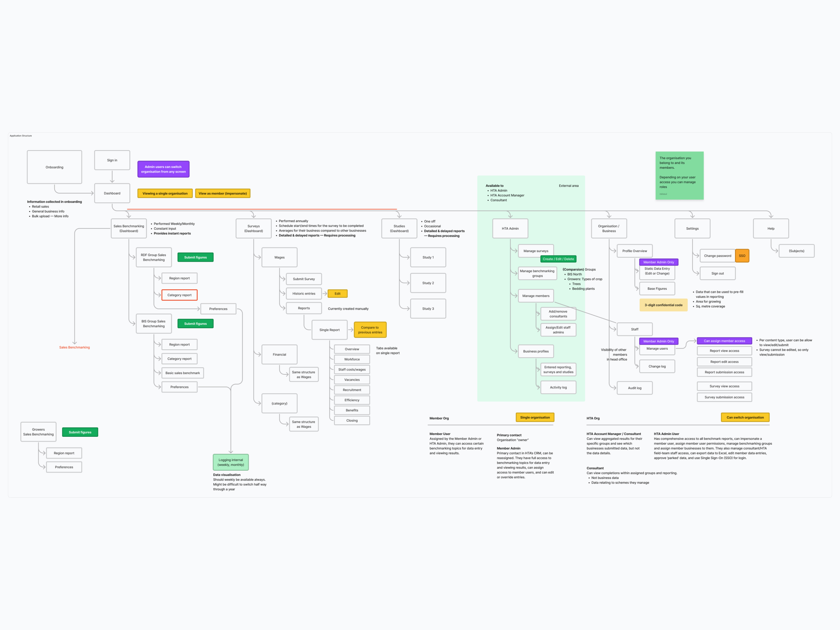Select the Onboarding box

coord(54,167)
